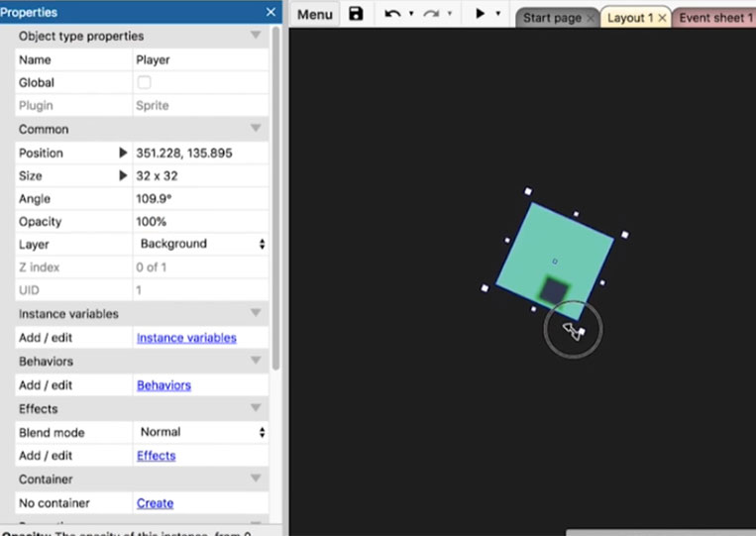The width and height of the screenshot is (756, 536).
Task: Open the Behaviors link
Action: 163,385
